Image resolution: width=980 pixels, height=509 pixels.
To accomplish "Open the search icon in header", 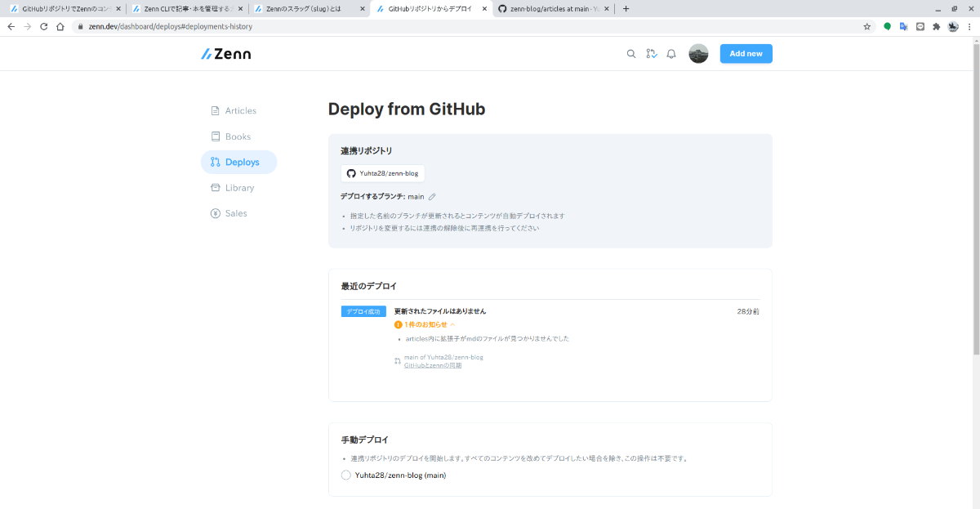I will point(630,54).
